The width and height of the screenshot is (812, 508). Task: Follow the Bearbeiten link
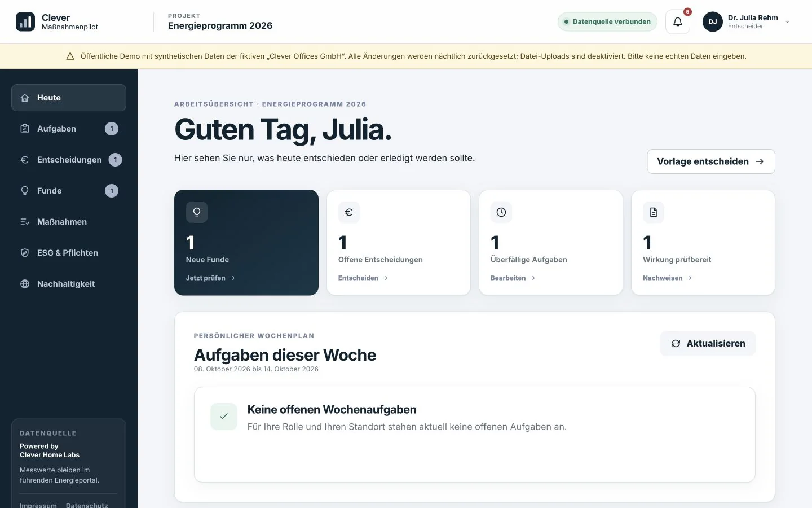click(x=513, y=278)
